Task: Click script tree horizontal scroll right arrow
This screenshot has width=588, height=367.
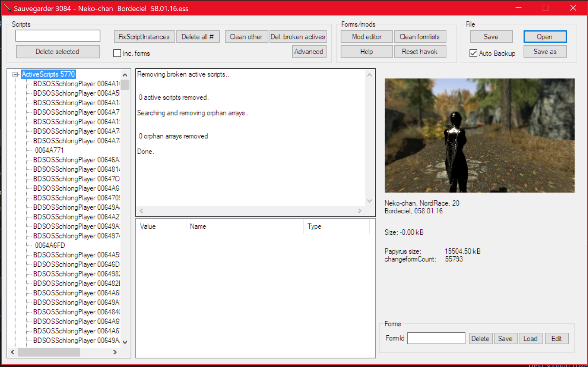Action: click(x=115, y=352)
